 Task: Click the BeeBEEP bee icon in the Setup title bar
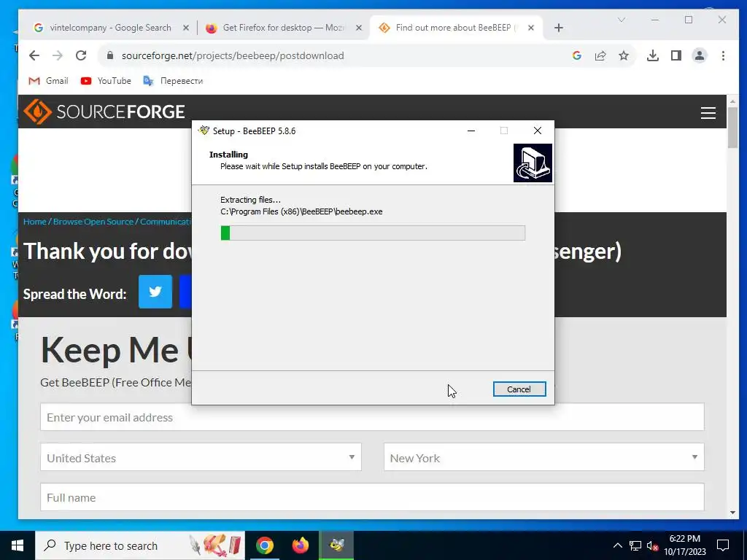(204, 131)
